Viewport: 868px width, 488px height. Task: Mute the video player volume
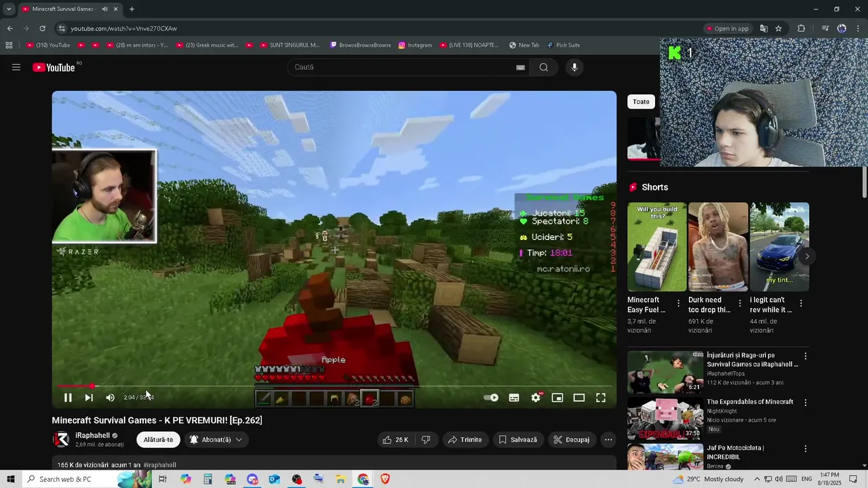110,398
